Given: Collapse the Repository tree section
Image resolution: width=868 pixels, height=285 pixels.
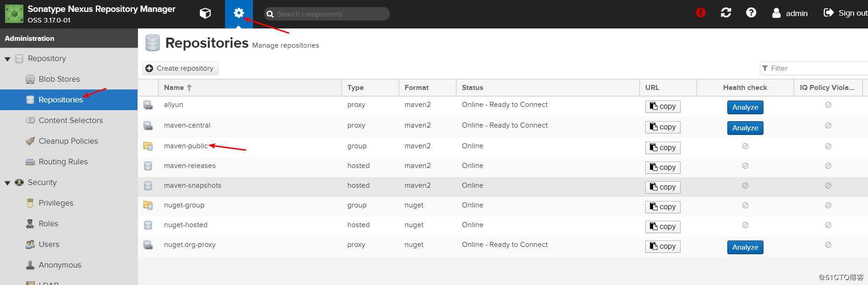Looking at the screenshot, I should [x=7, y=59].
